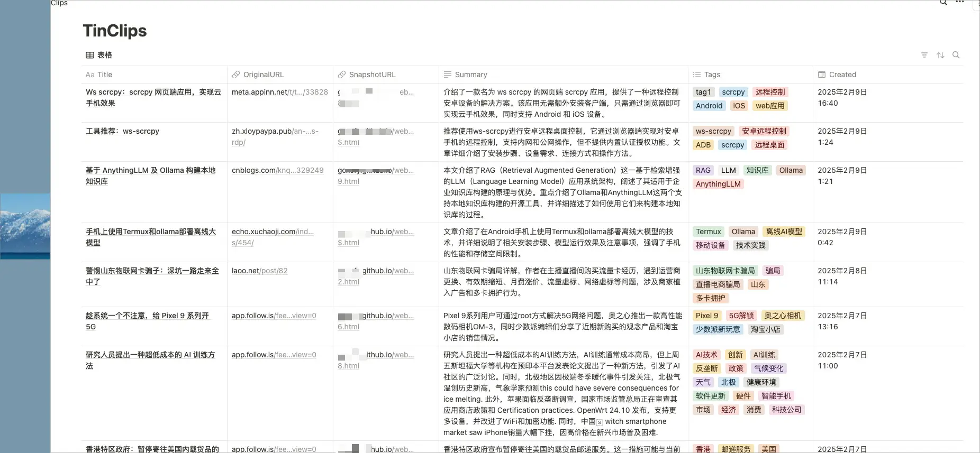The width and height of the screenshot is (980, 453).
Task: Open the Summary column header menu
Action: [x=563, y=75]
